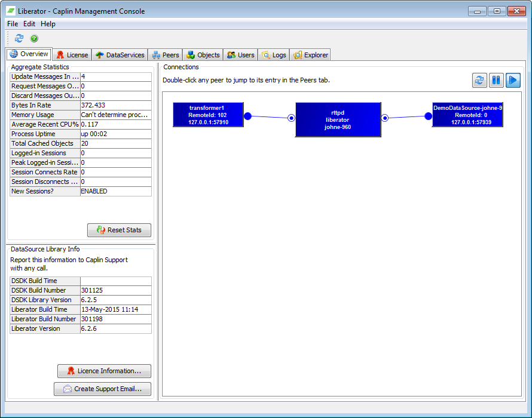Select Session Connects Rate row
This screenshot has width=532, height=418.
[81, 172]
